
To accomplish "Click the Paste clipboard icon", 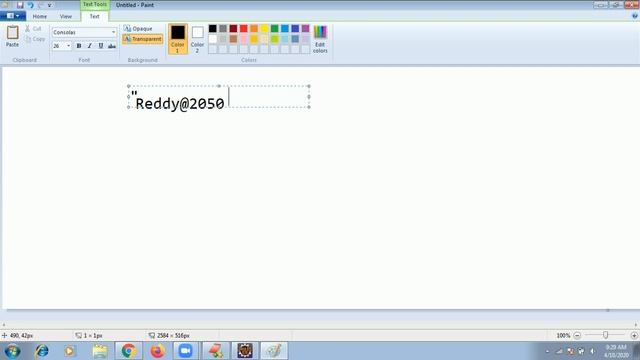I will (12, 33).
